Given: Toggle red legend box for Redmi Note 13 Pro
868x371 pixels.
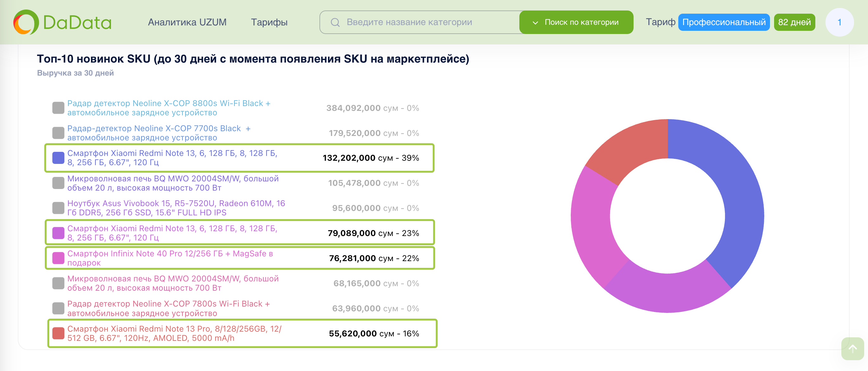Looking at the screenshot, I should click(x=58, y=333).
